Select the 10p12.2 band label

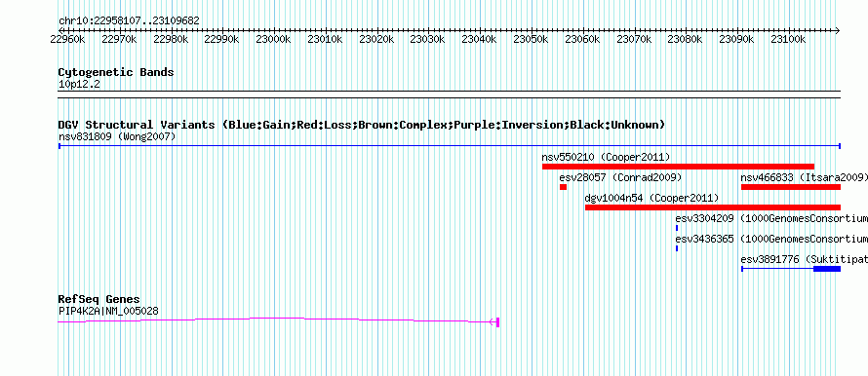click(x=79, y=85)
